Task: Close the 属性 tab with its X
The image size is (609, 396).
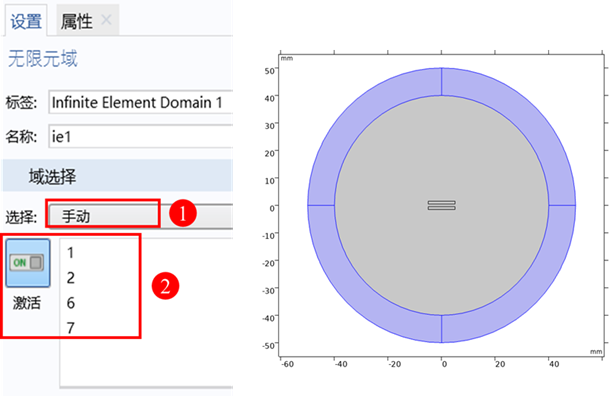Action: tap(106, 19)
